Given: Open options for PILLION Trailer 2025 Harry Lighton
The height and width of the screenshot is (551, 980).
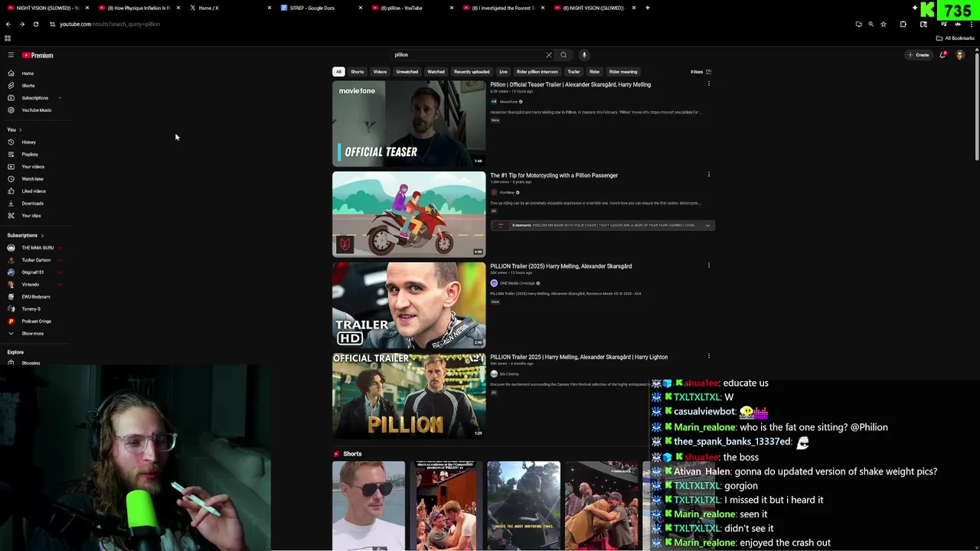Looking at the screenshot, I should pos(708,356).
